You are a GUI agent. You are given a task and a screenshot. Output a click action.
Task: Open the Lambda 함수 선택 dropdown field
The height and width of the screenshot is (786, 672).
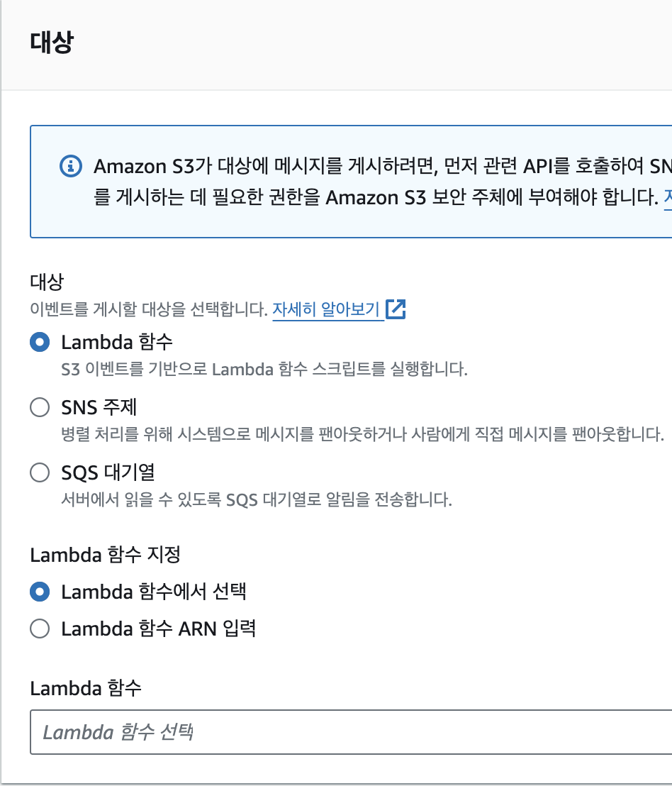click(351, 732)
